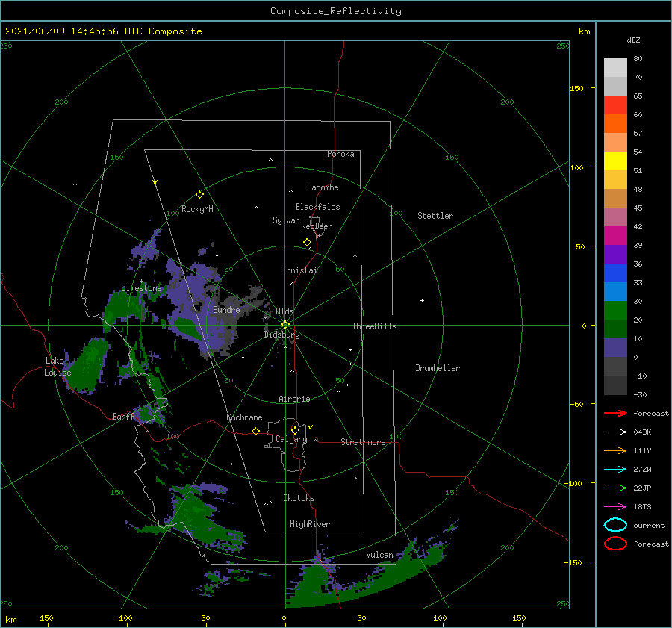Click the Strathmore label
Screen dimensions: 672x628
[363, 442]
